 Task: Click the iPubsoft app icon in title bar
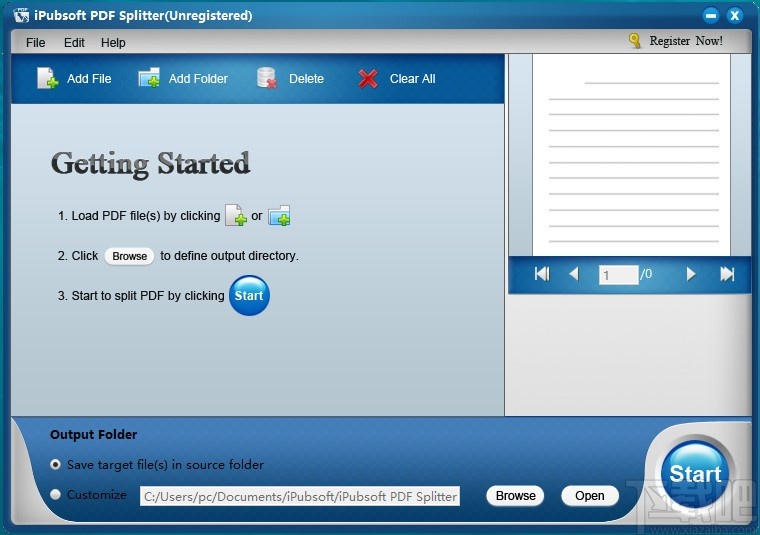click(x=21, y=16)
